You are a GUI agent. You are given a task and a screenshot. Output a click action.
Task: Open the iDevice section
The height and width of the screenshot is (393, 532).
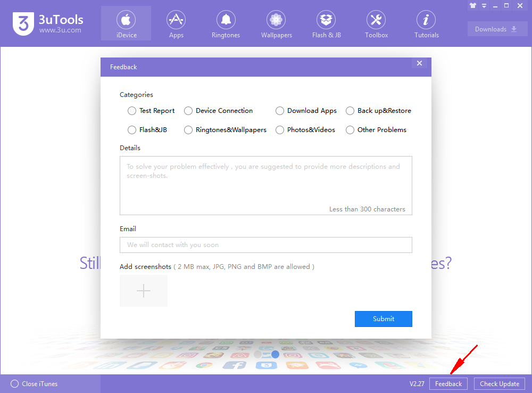point(126,23)
